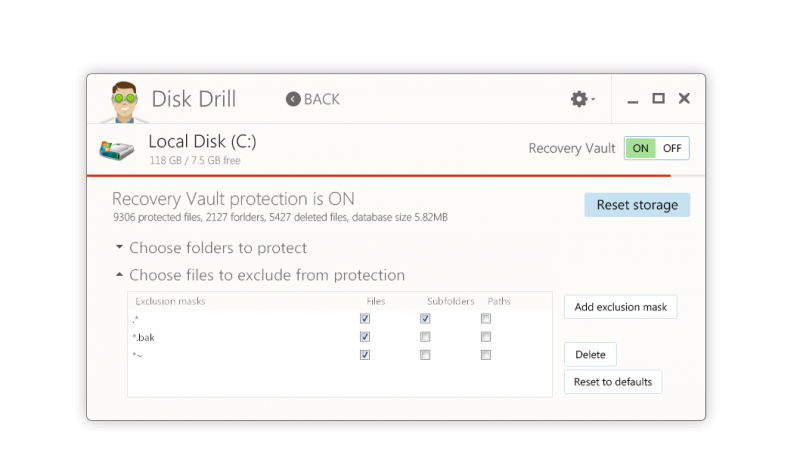Screen dimensions: 800x467
Task: Uncheck Files for the .* mask
Action: (365, 318)
